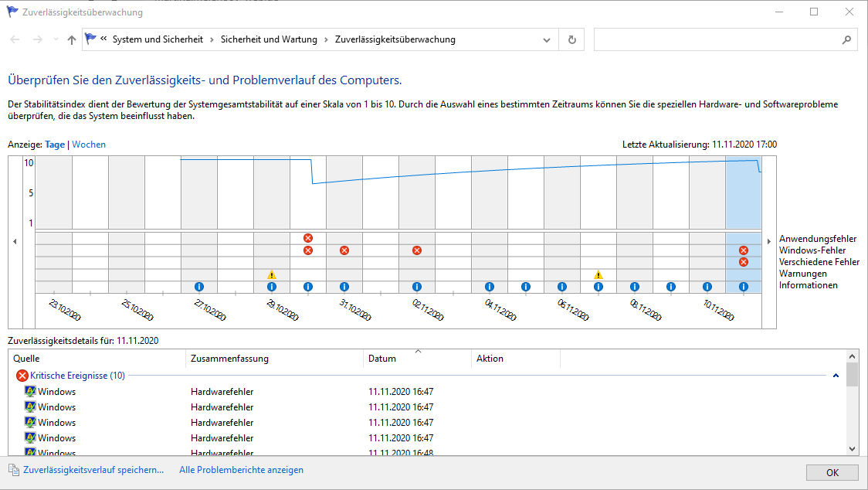Click the details list scrollbar thumb
Viewport: 868px width, 490px height.
pos(852,375)
